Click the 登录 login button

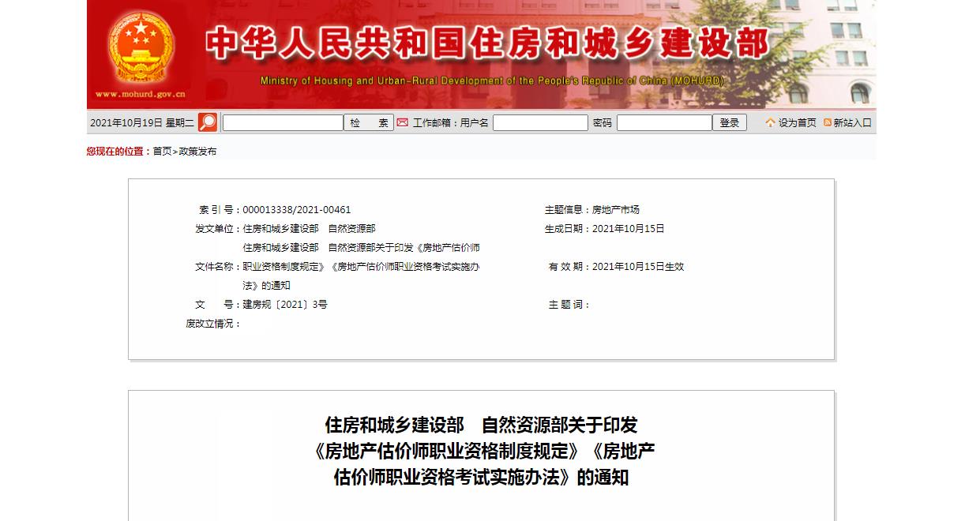click(x=730, y=123)
